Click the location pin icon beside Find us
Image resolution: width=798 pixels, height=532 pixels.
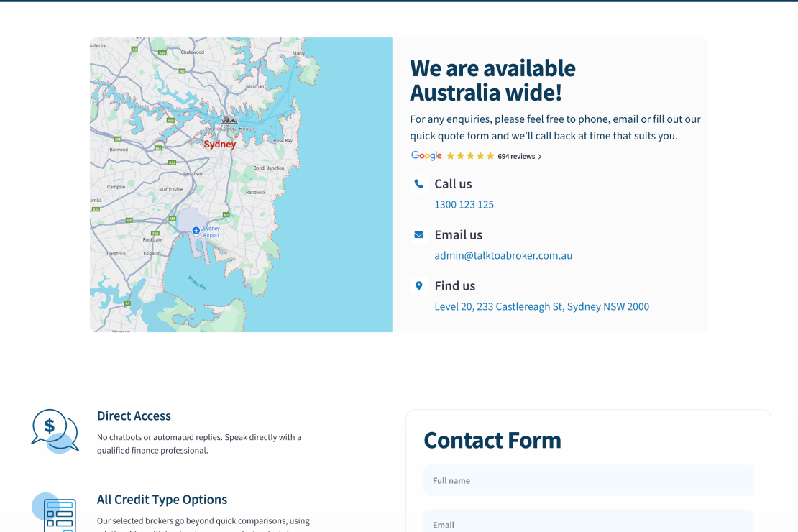pos(418,285)
